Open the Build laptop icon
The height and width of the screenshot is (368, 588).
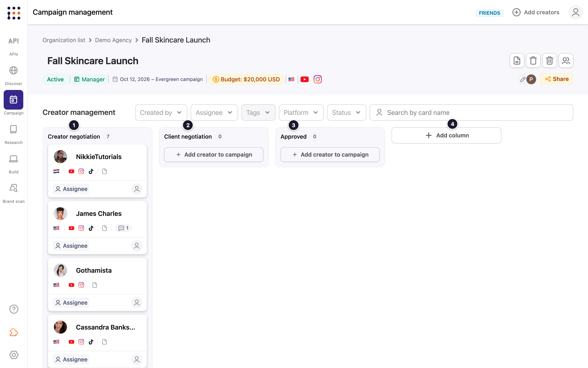coord(14,159)
